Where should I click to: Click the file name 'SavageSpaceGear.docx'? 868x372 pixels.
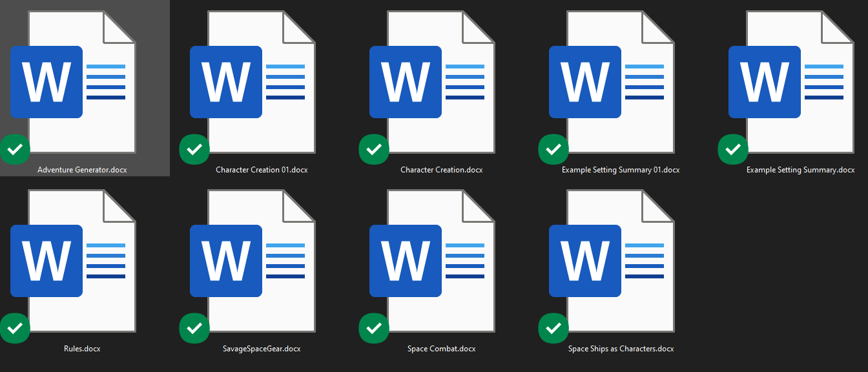tap(262, 349)
